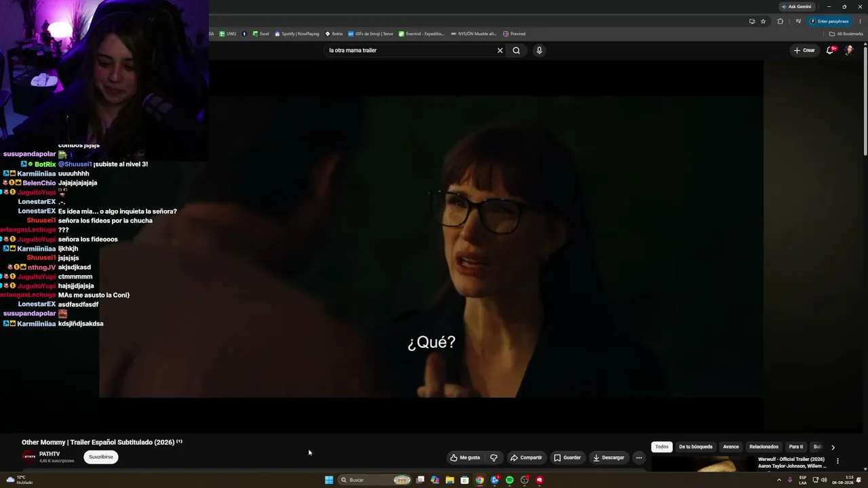Open the GIFs de Emoji | Tenor bookmark
Viewport: 868px width, 488px height.
[x=371, y=34]
